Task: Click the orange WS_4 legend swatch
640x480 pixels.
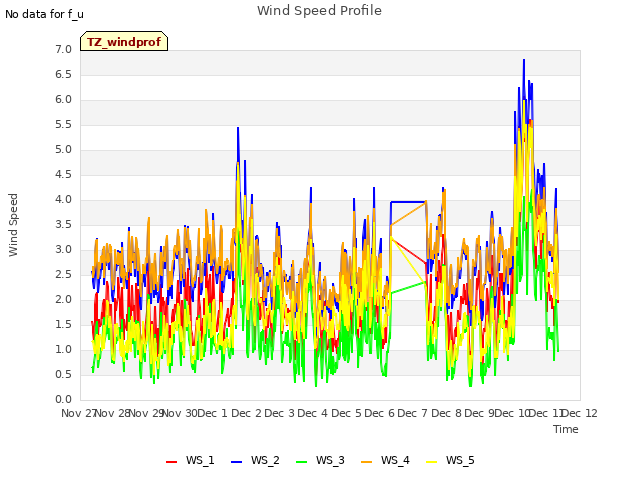Action: tap(367, 461)
